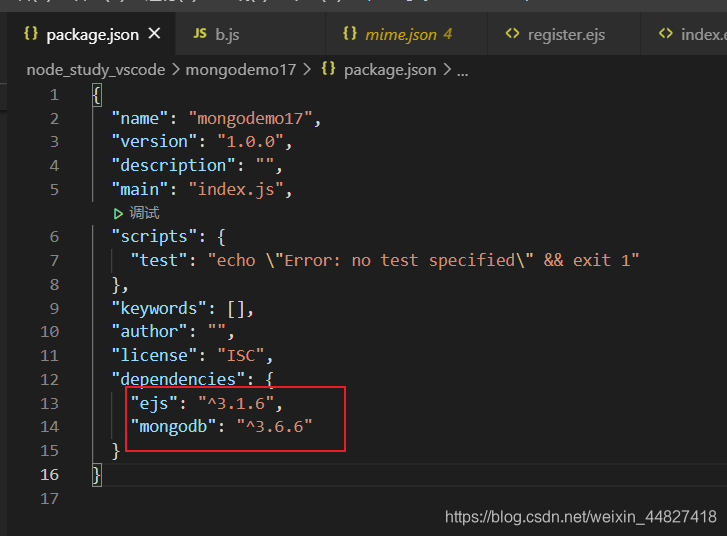
Task: Click line number 12 in gutter
Action: tap(50, 380)
